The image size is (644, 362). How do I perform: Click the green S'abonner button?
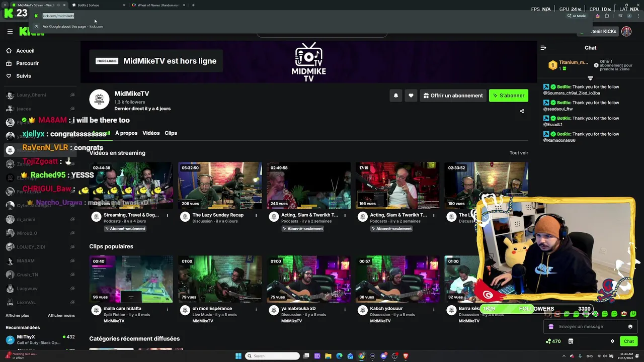pyautogui.click(x=509, y=96)
